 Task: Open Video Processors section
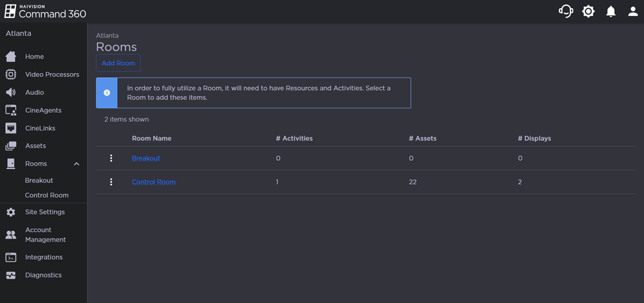click(52, 75)
